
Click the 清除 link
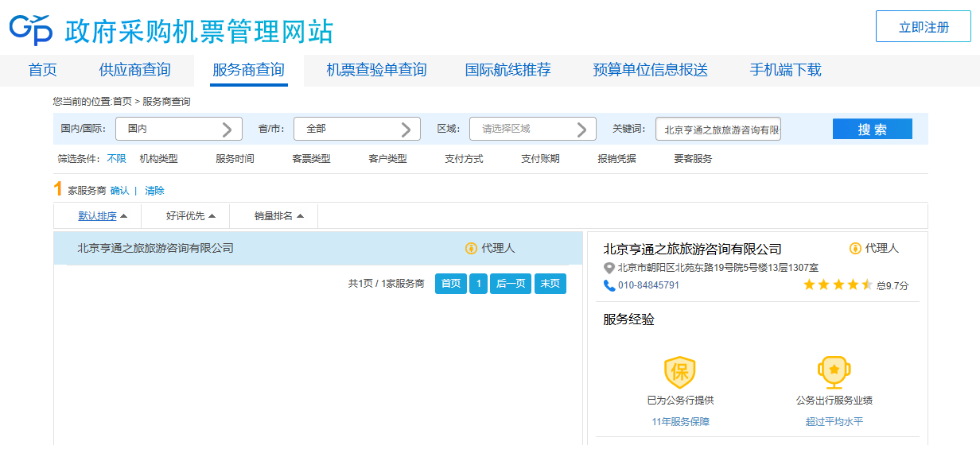click(x=154, y=191)
